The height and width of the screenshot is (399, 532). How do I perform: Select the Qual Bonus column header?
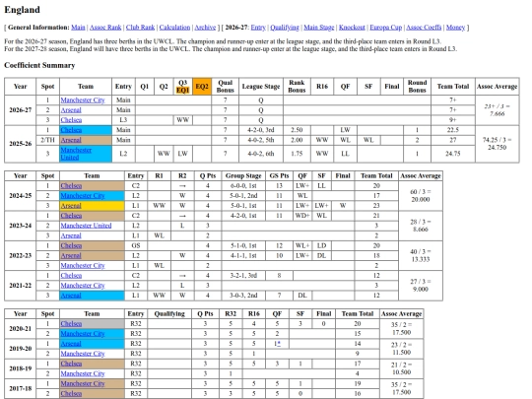226,87
